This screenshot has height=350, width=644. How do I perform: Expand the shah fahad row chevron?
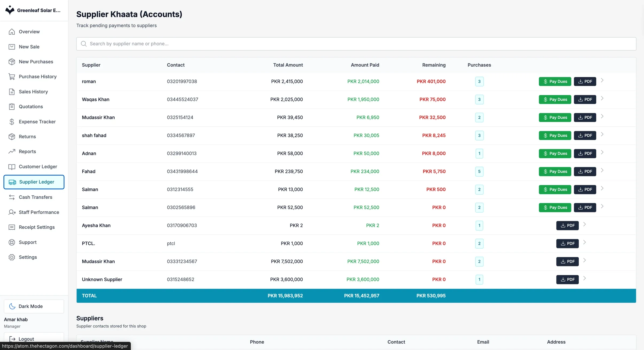point(602,134)
